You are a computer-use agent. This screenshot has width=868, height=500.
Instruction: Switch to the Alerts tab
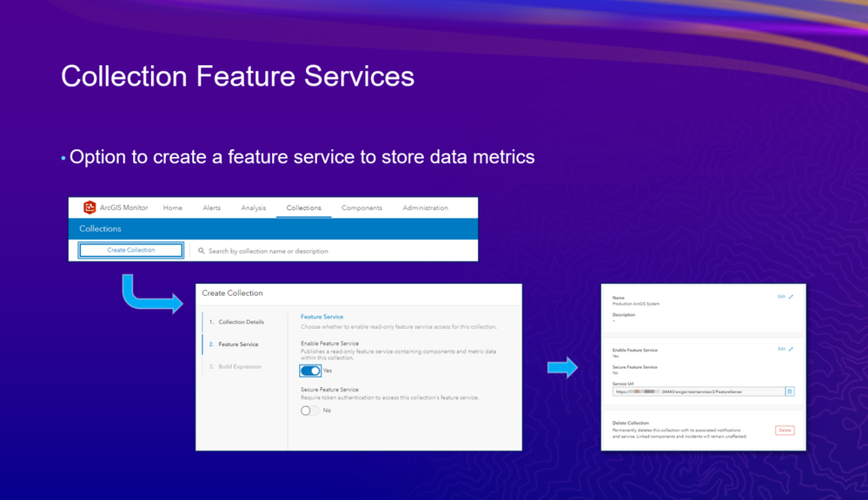tap(211, 207)
